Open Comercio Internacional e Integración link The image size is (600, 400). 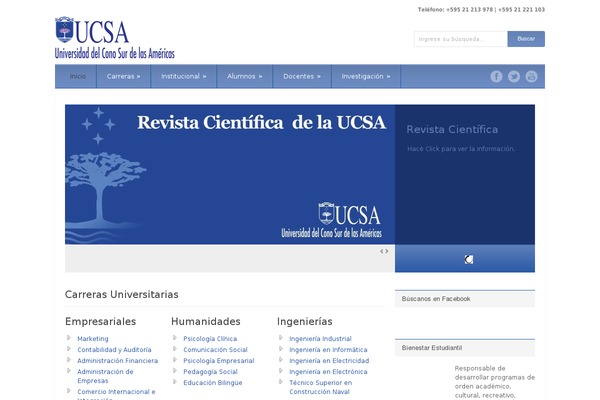point(116,395)
